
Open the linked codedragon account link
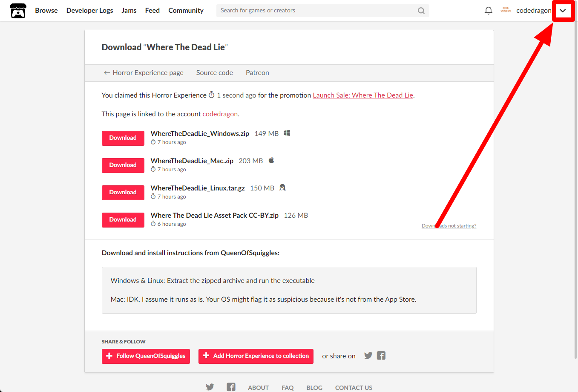click(x=220, y=114)
